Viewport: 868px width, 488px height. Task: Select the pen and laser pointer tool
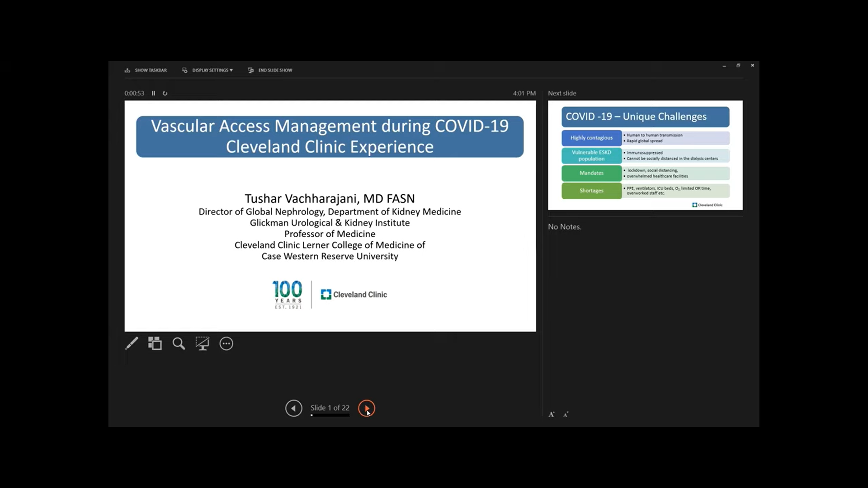132,343
